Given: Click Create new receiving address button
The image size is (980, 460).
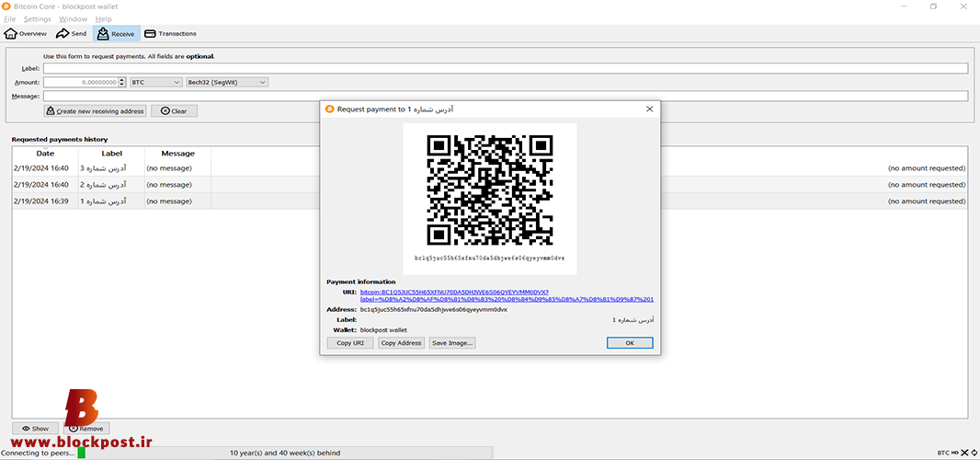Looking at the screenshot, I should tap(95, 110).
